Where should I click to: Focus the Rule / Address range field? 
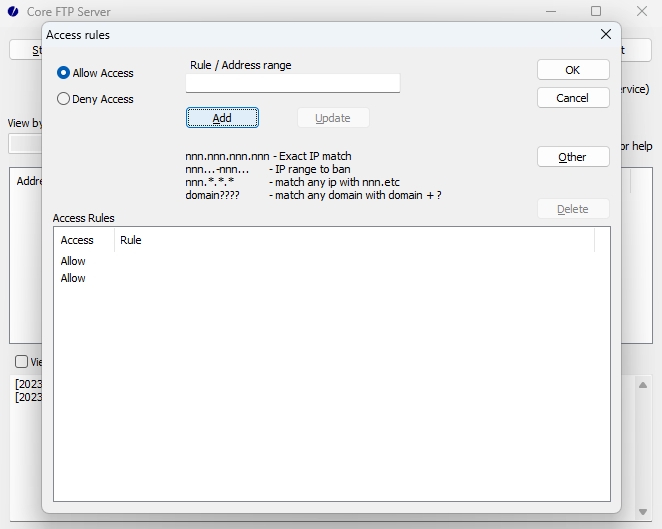coord(292,84)
